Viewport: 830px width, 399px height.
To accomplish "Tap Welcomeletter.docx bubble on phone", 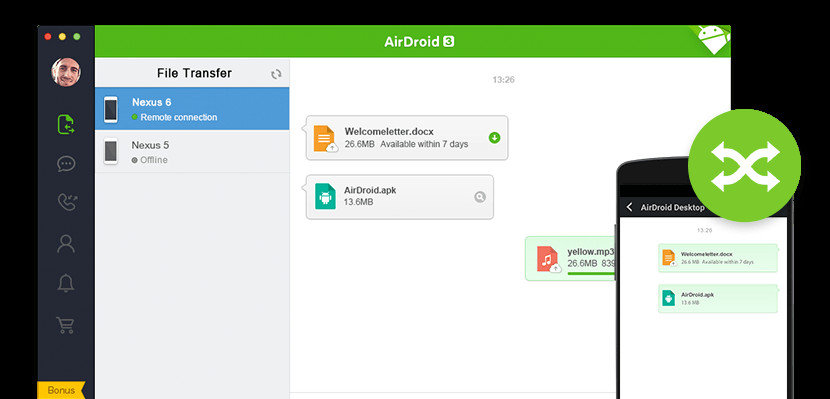I will coord(718,258).
